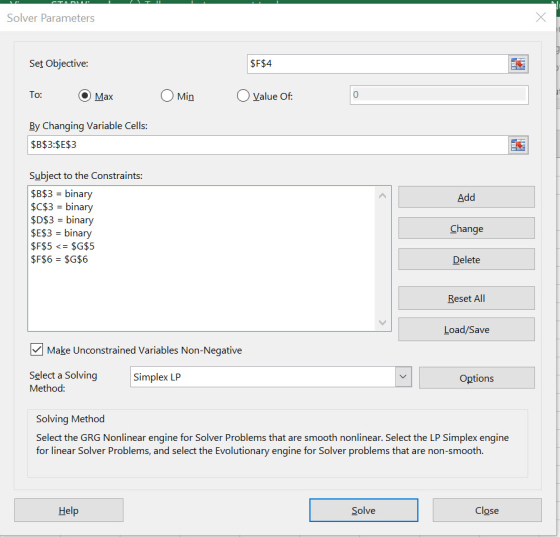The width and height of the screenshot is (560, 537).
Task: Click the range selector icon for Variable Cells
Action: tap(518, 145)
